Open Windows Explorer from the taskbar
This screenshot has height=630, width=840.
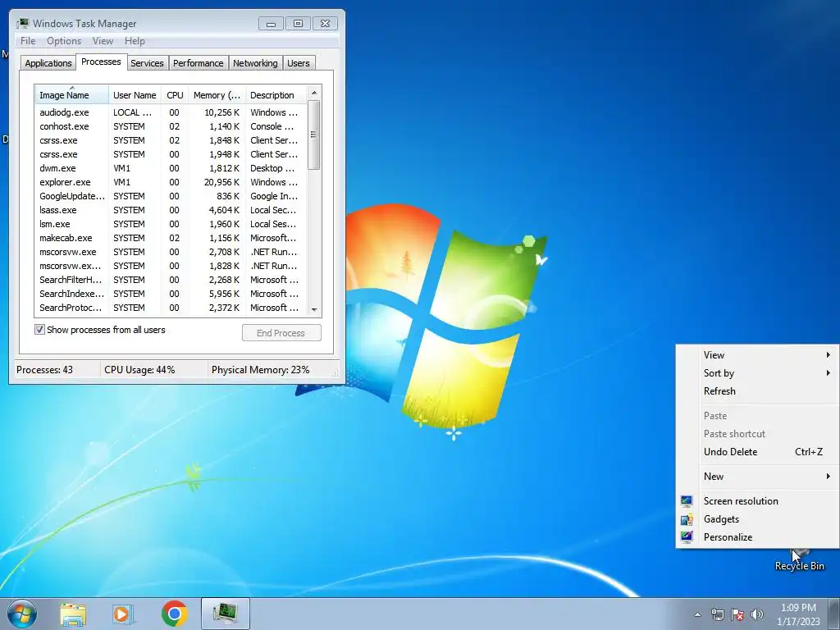tap(73, 614)
